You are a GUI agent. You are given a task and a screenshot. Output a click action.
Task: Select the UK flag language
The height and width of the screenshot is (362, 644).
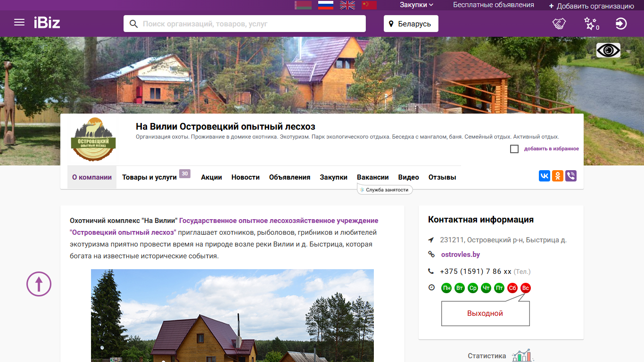pos(348,5)
